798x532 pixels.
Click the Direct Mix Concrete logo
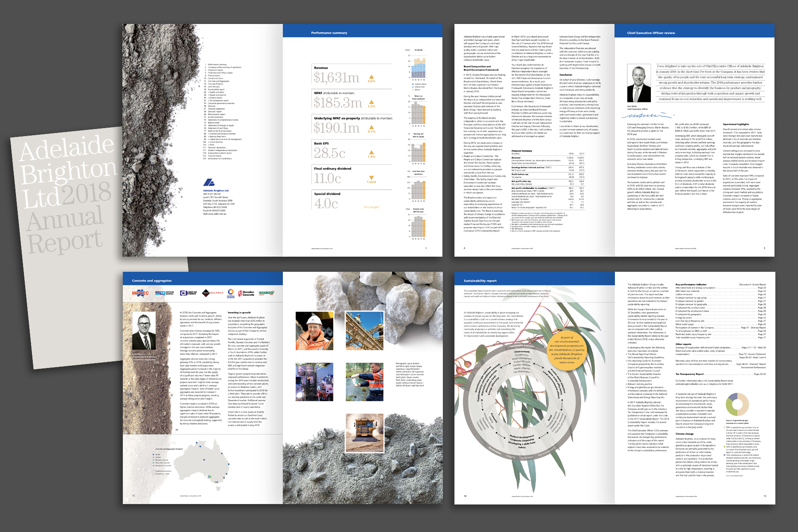[x=188, y=293]
